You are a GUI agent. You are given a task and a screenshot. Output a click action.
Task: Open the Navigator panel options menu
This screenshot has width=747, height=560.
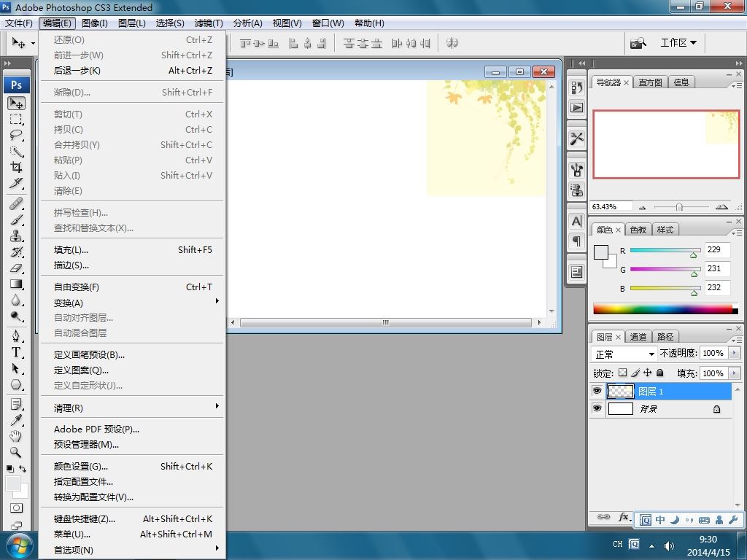(x=737, y=85)
